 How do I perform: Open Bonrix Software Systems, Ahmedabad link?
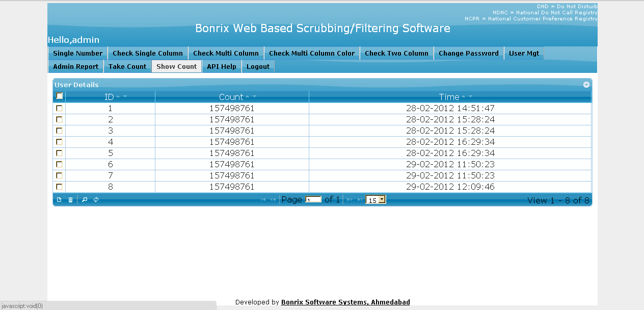click(x=345, y=302)
